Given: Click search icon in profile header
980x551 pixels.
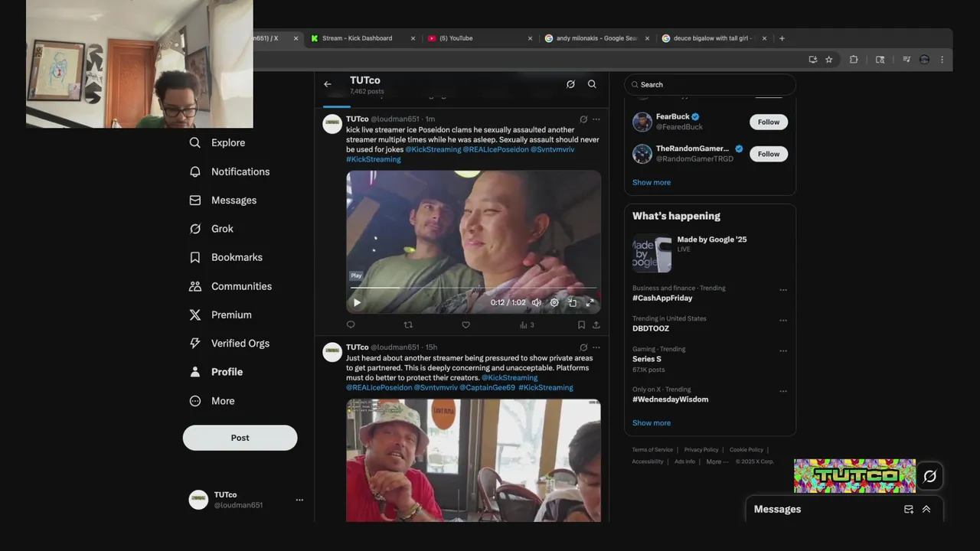Looking at the screenshot, I should pyautogui.click(x=592, y=84).
